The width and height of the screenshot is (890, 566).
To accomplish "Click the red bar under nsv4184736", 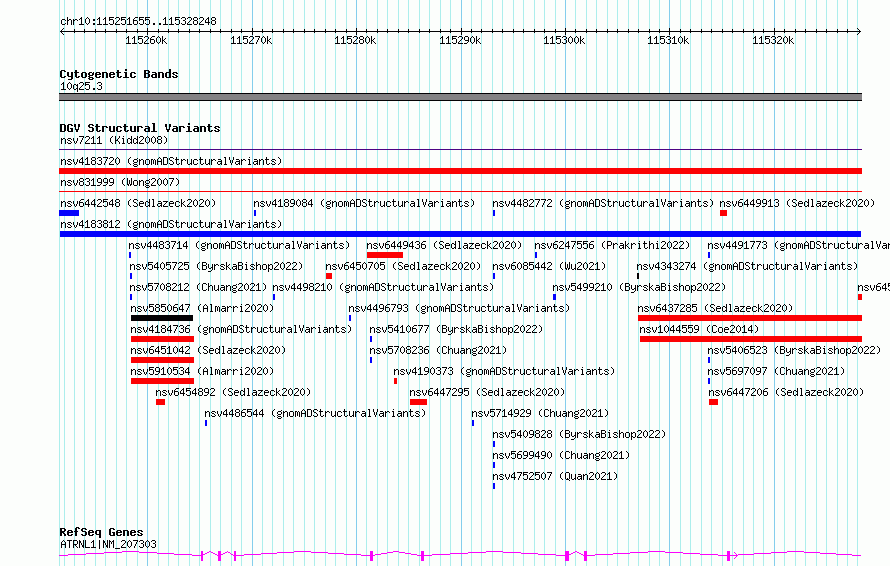I will point(162,339).
